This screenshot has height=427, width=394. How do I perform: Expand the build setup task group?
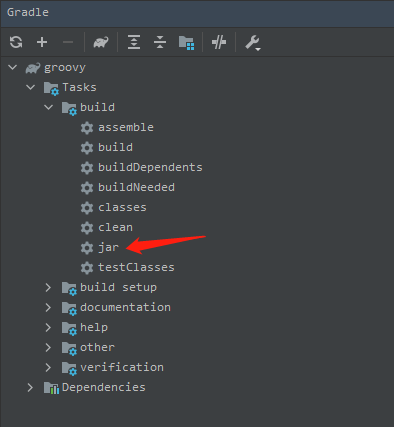(x=48, y=288)
